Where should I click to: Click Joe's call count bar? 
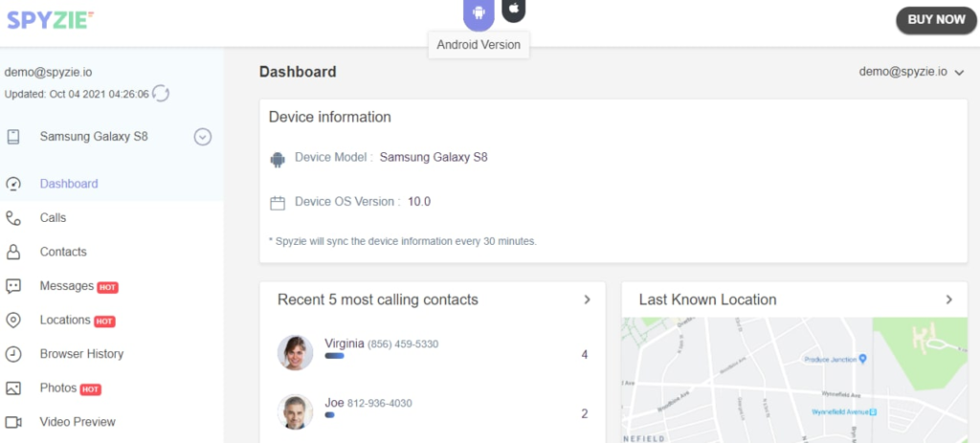[329, 415]
